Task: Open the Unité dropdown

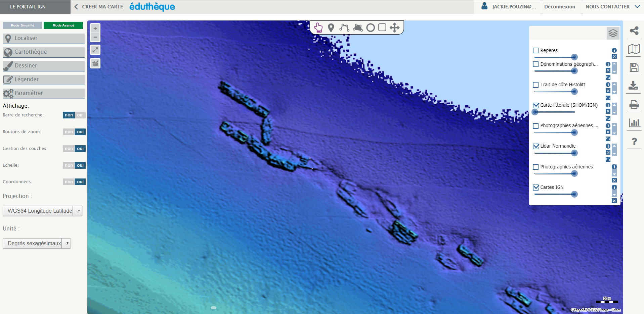Action: point(67,243)
